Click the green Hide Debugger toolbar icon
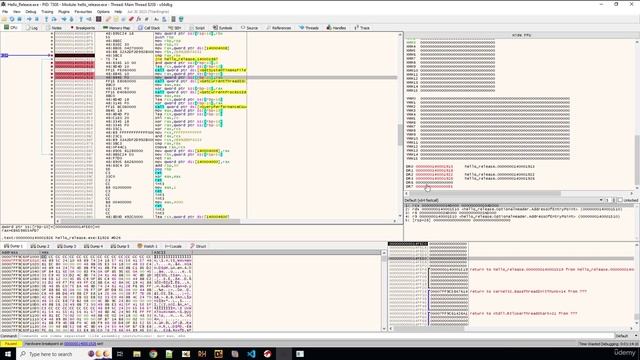This screenshot has height=360, width=640. pyautogui.click(x=181, y=19)
